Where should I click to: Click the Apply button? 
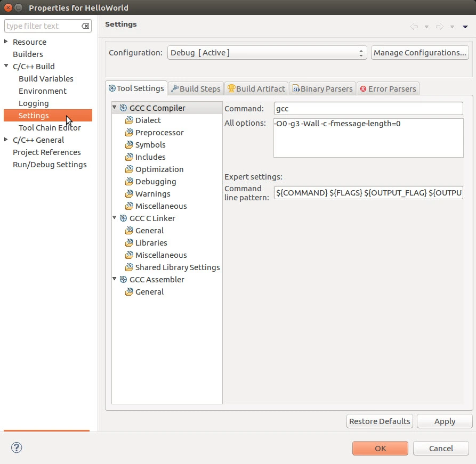[x=445, y=421]
